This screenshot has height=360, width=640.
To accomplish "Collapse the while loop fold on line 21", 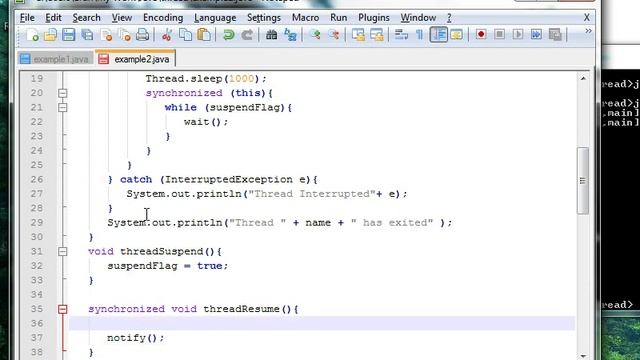I will point(62,108).
